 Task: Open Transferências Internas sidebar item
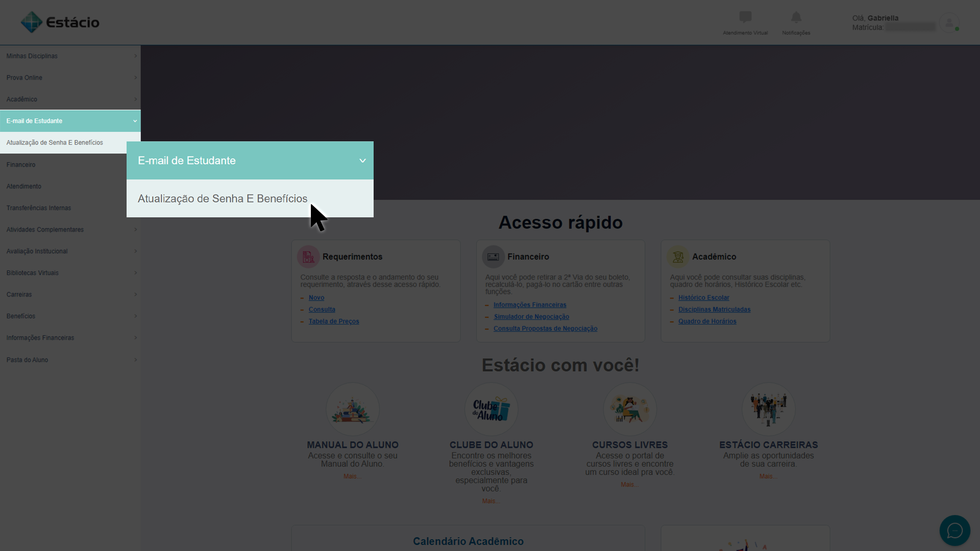63,208
